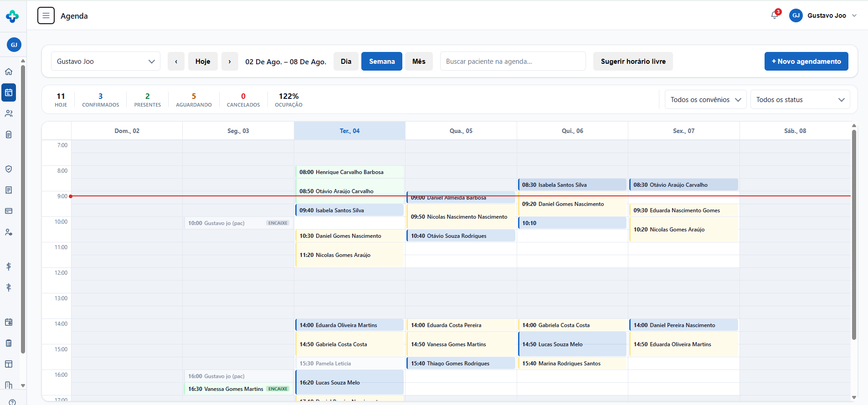Open the home icon in sidebar
This screenshot has width=868, height=405.
(x=9, y=72)
